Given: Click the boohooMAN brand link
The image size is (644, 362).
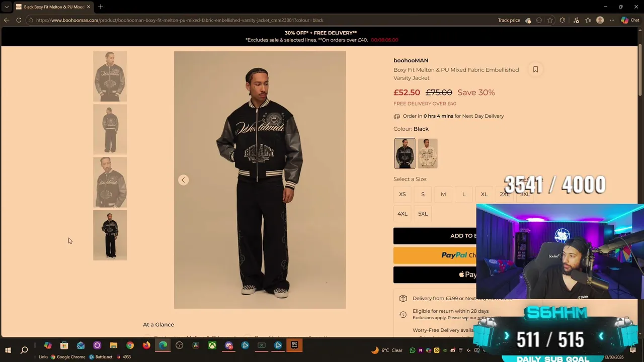Looking at the screenshot, I should (x=411, y=60).
